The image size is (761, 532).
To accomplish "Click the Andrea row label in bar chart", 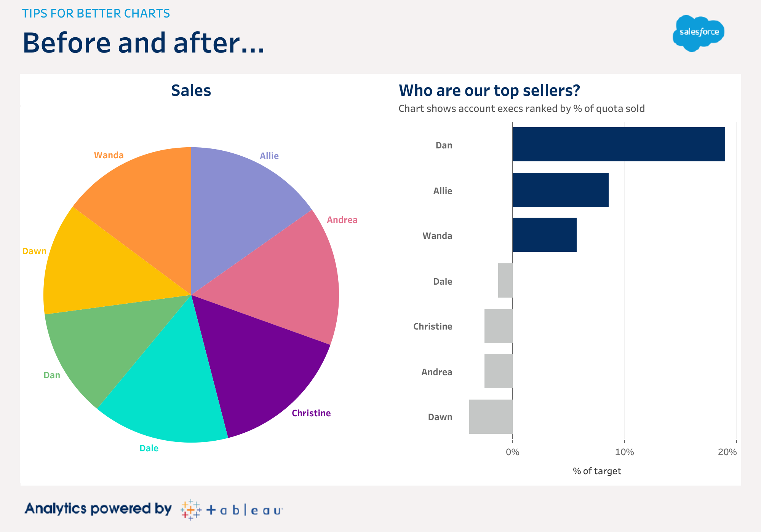I will coord(436,372).
